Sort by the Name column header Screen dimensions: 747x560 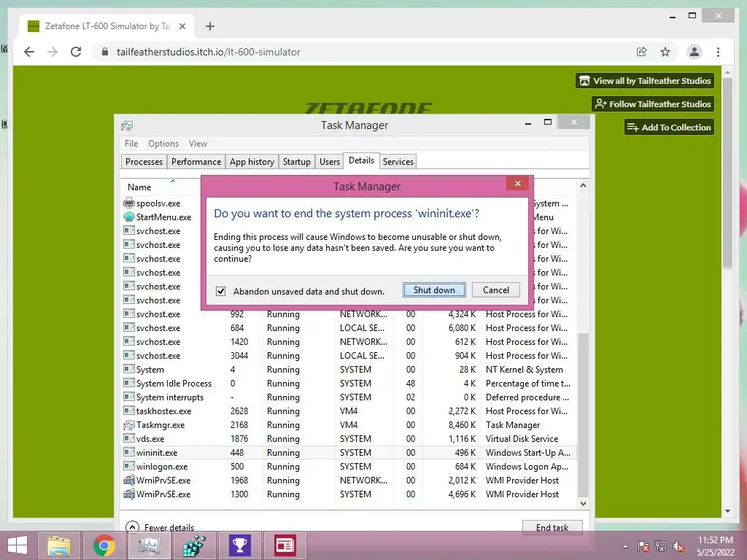pyautogui.click(x=139, y=187)
